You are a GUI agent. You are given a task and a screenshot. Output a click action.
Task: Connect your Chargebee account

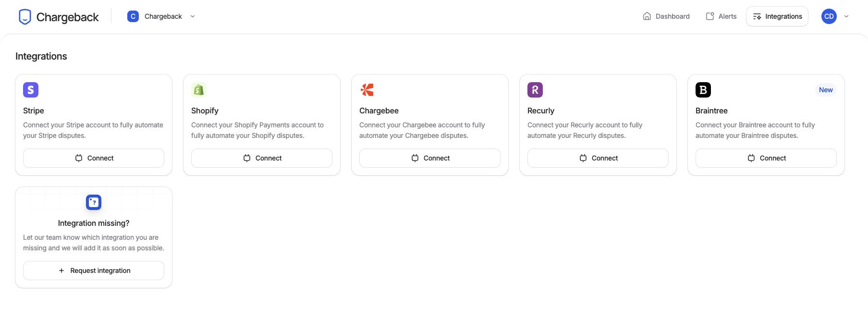(x=430, y=158)
